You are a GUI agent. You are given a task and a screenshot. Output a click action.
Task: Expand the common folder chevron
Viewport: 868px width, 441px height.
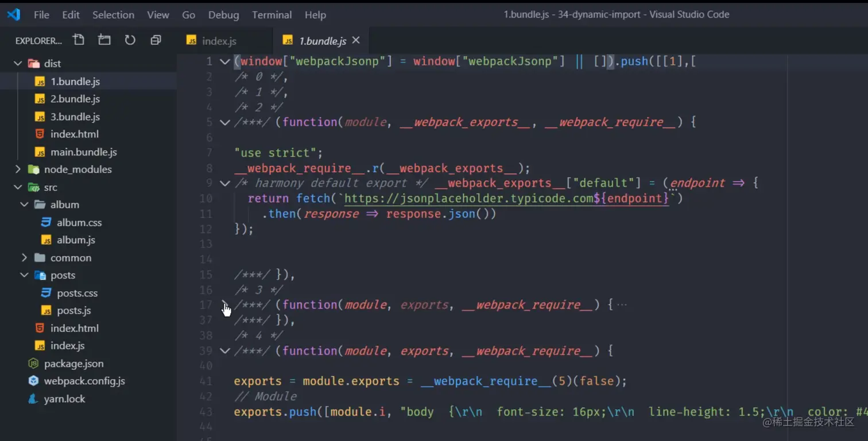click(x=24, y=257)
